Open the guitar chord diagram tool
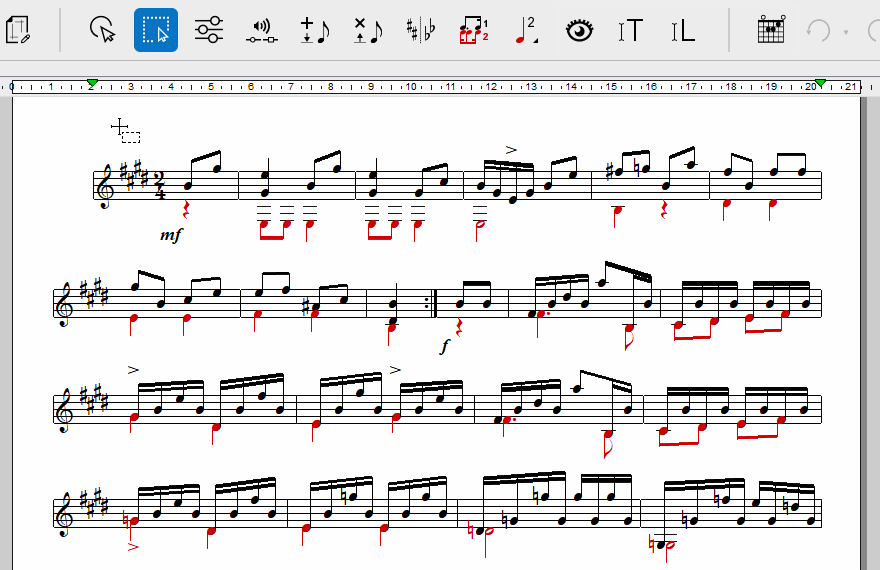The image size is (880, 570). (769, 31)
